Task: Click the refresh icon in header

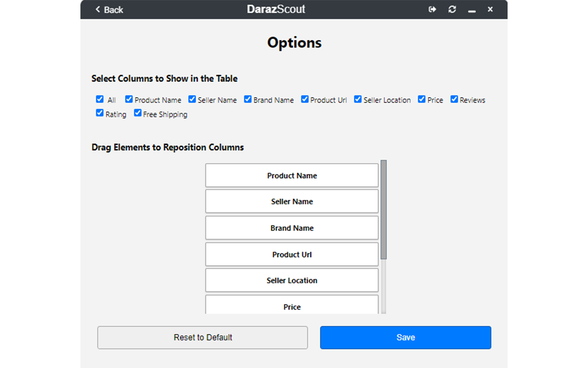Action: [452, 10]
